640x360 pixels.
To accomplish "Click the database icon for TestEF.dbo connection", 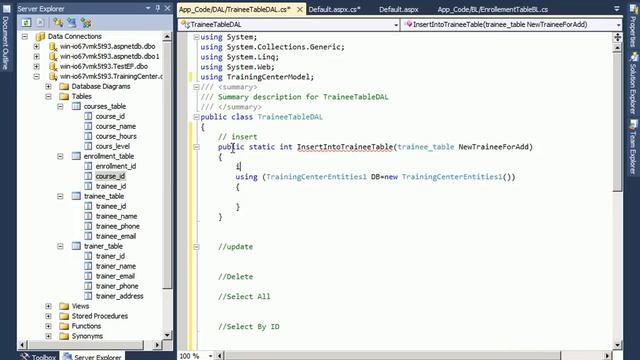I will (x=53, y=66).
